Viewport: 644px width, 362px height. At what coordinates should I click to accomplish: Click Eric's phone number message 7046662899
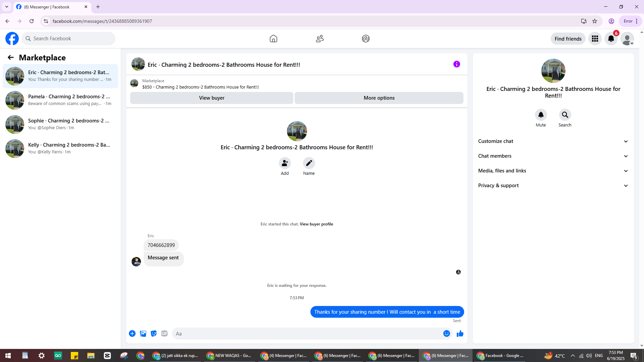161,245
